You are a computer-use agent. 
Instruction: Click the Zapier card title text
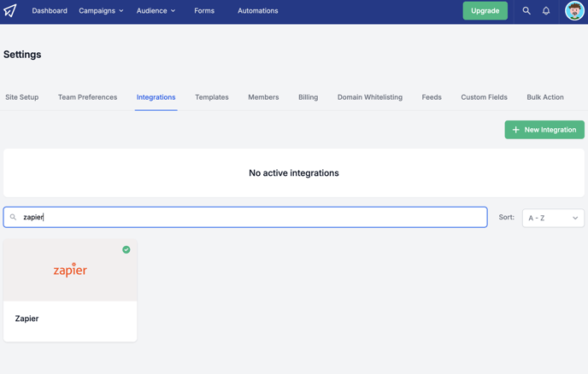coord(26,318)
